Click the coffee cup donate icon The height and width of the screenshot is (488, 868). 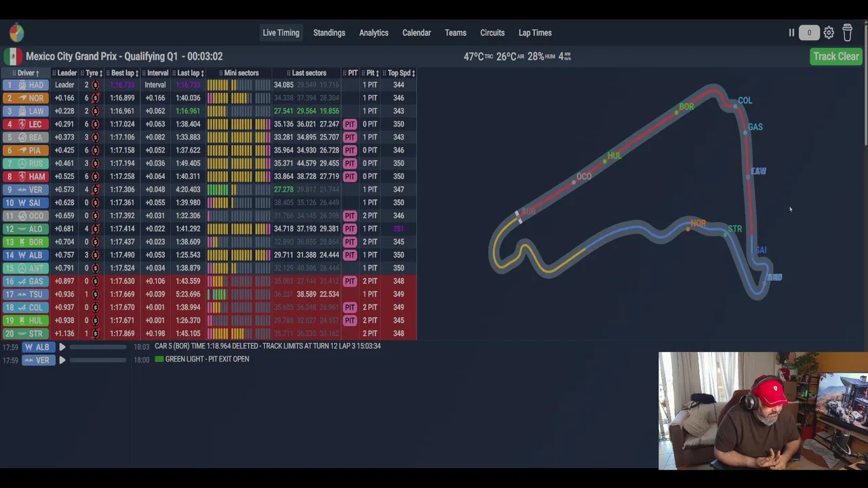[848, 33]
